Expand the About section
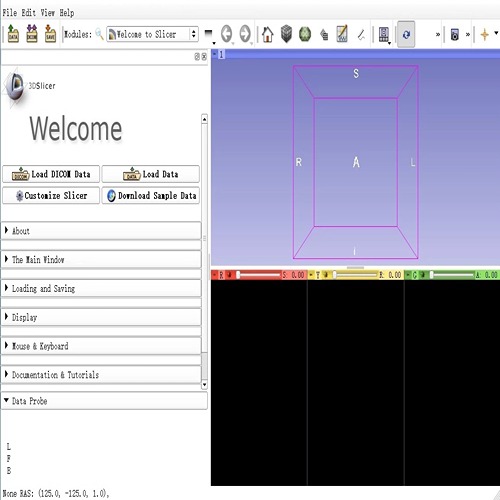The width and height of the screenshot is (500, 500). pyautogui.click(x=101, y=231)
